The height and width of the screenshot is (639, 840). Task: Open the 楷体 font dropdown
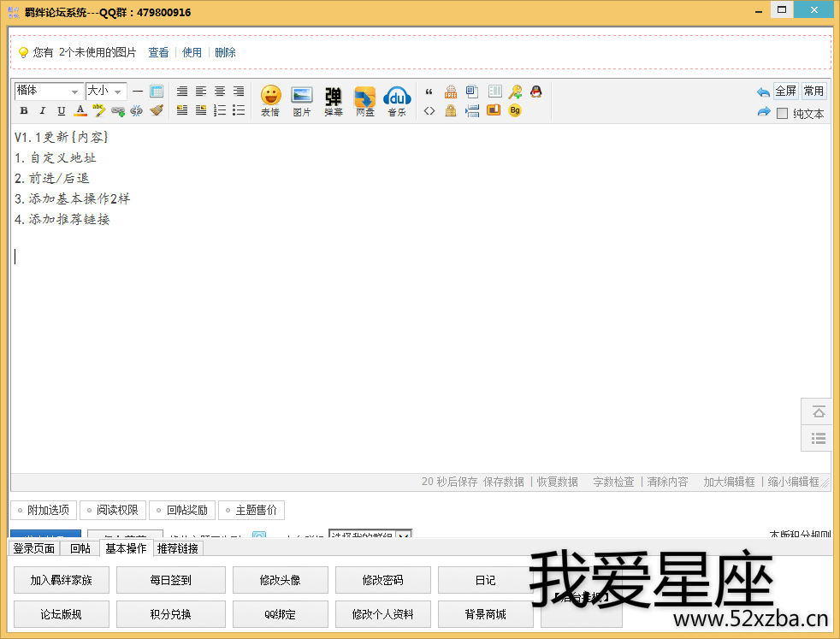tap(49, 91)
